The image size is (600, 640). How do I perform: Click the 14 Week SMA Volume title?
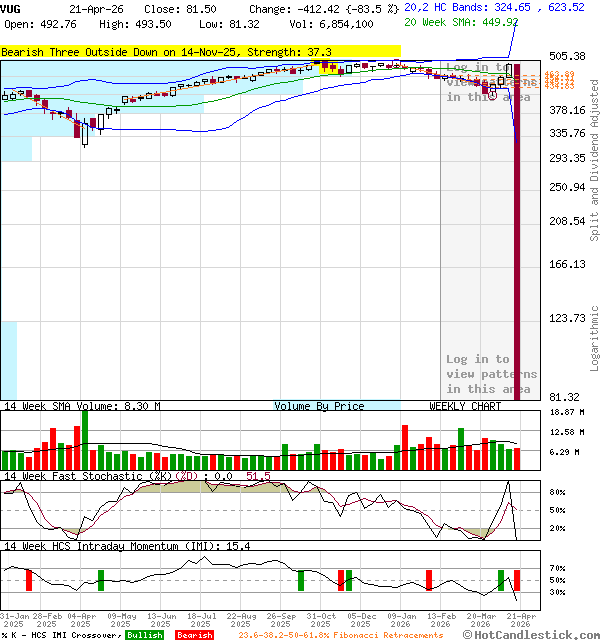pyautogui.click(x=82, y=406)
